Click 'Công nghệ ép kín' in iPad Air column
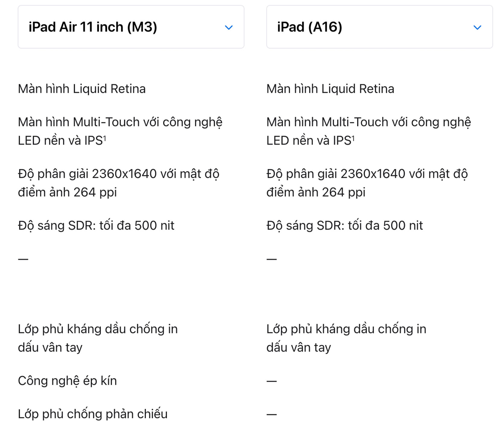504x433 pixels. point(68,381)
